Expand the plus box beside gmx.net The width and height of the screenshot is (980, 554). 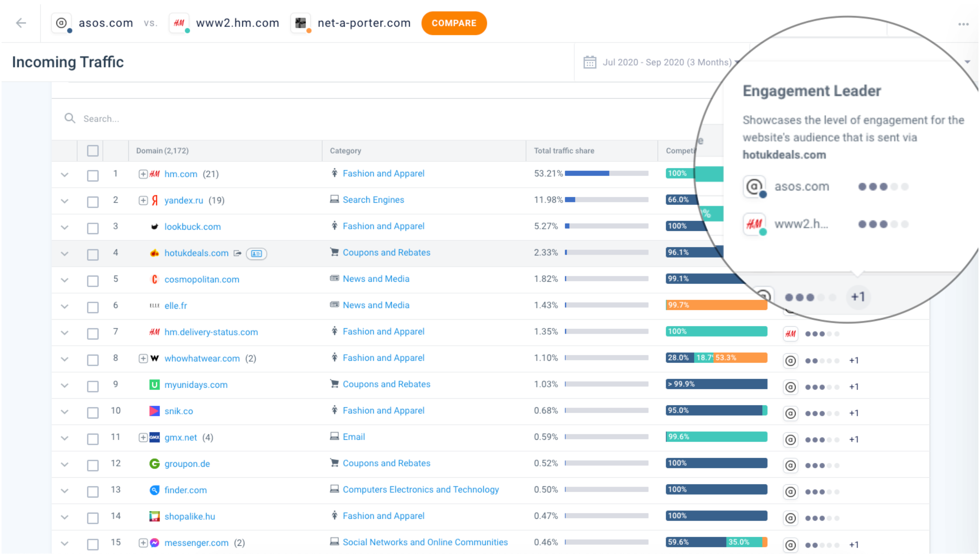pyautogui.click(x=143, y=437)
